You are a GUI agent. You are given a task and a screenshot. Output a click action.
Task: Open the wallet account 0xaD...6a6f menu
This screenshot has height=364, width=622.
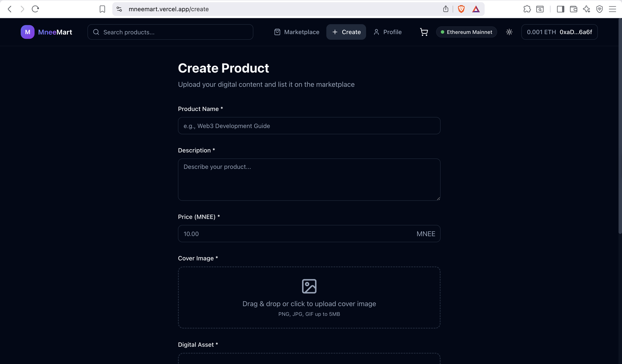(x=559, y=32)
